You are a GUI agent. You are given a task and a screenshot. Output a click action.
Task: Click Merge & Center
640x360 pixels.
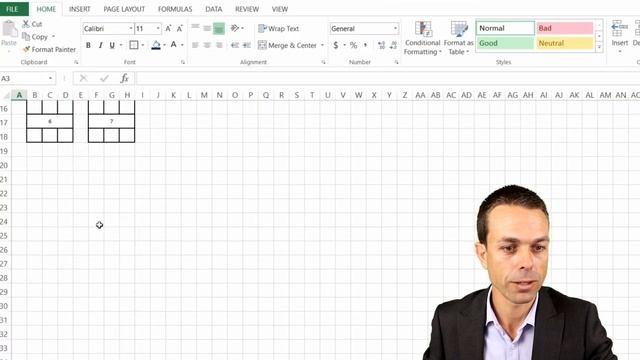click(x=287, y=45)
